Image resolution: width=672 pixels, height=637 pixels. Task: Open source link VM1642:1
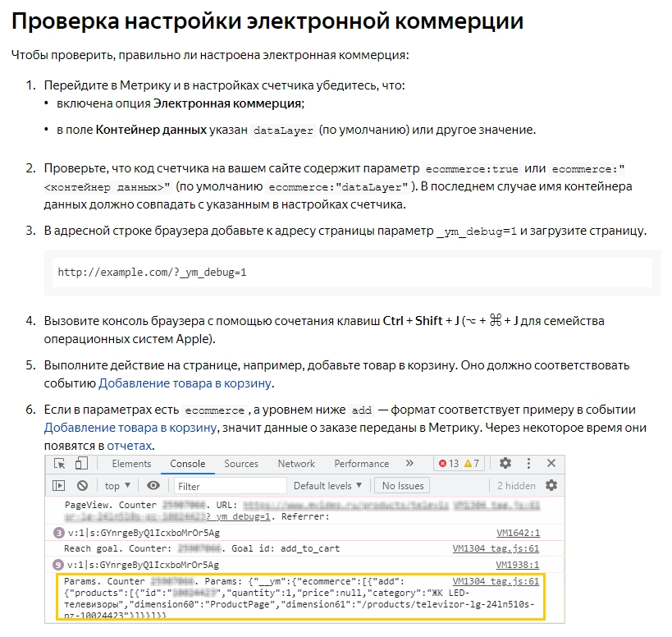(518, 533)
